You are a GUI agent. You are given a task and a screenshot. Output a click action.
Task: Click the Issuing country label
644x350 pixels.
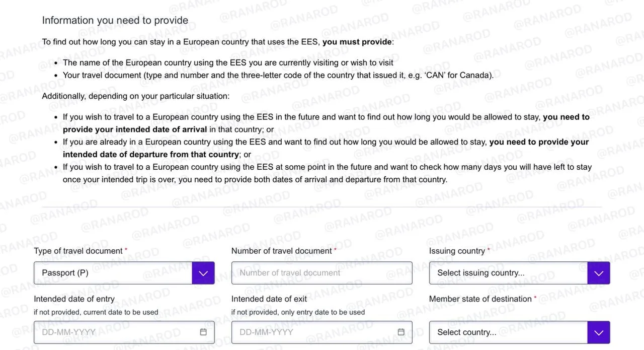(x=457, y=251)
